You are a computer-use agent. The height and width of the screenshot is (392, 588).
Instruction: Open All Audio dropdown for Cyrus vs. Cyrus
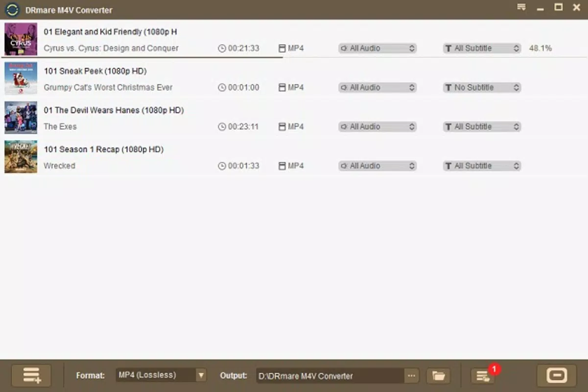(377, 48)
